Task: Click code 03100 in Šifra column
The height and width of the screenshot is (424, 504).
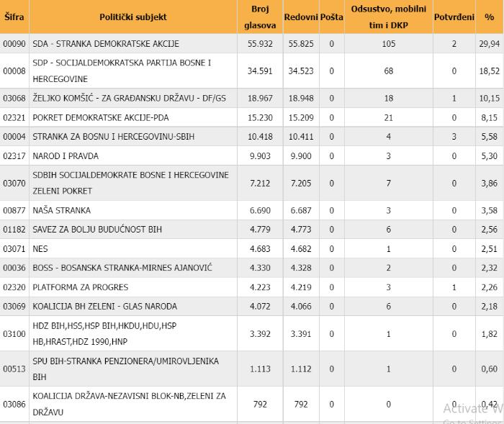Action: point(14,334)
